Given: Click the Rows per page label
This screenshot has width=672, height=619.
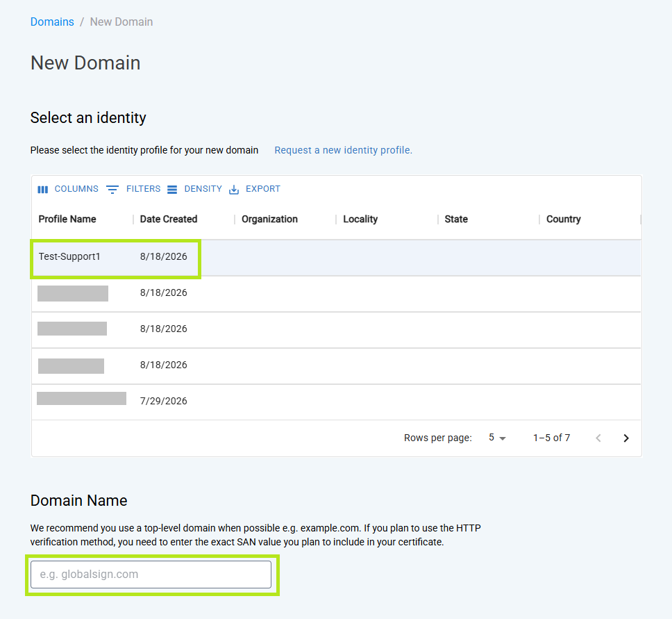Looking at the screenshot, I should click(x=437, y=438).
